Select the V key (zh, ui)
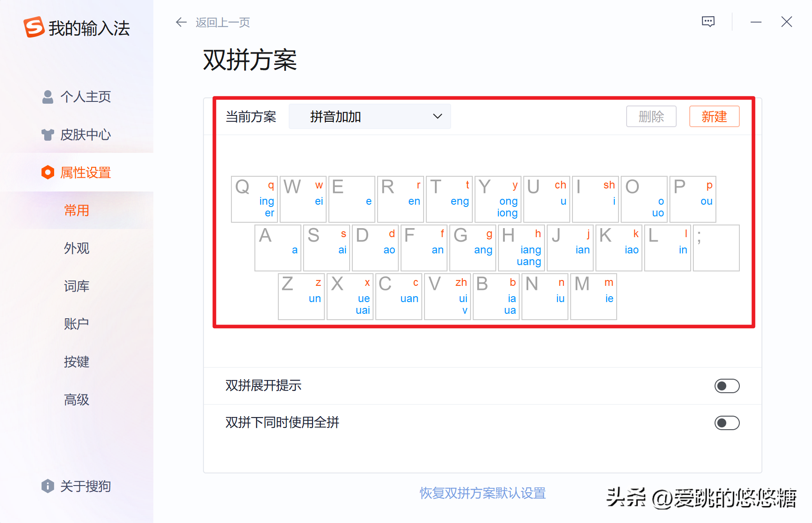 pyautogui.click(x=448, y=297)
